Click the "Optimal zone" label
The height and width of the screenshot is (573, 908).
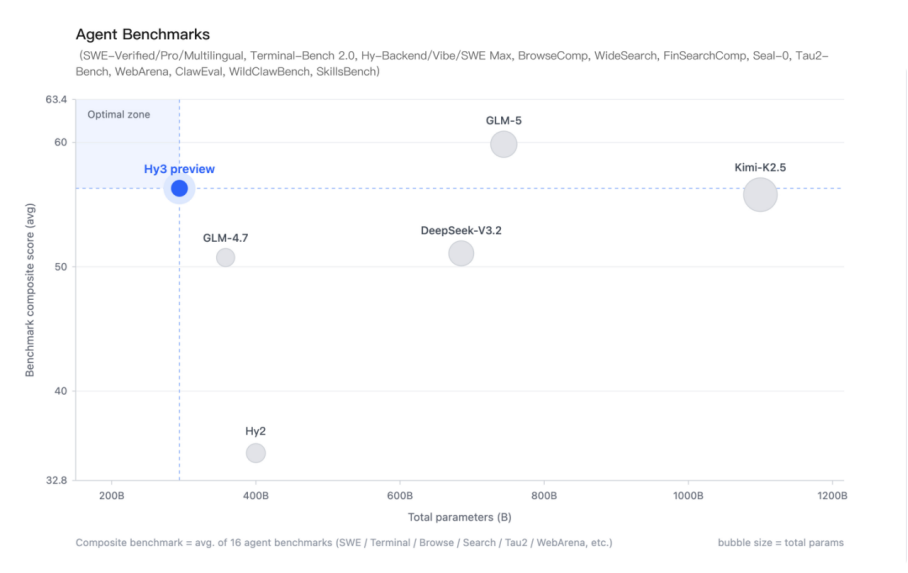pyautogui.click(x=119, y=115)
